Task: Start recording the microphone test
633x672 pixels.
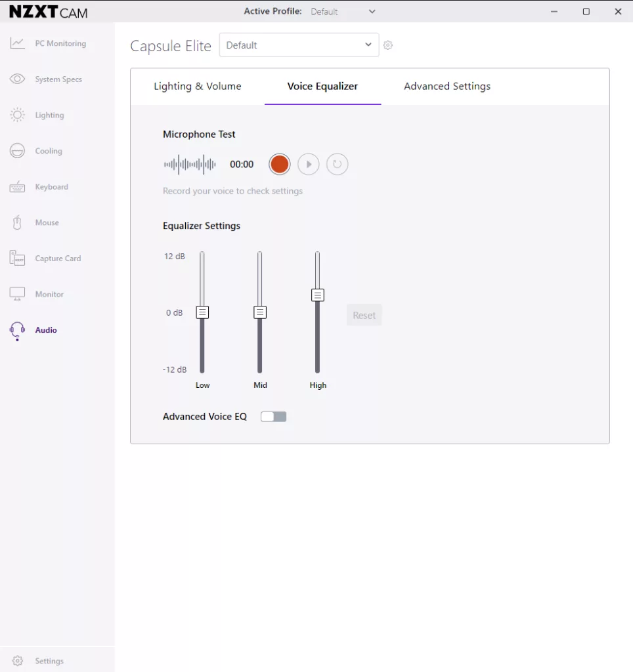Action: [x=280, y=164]
